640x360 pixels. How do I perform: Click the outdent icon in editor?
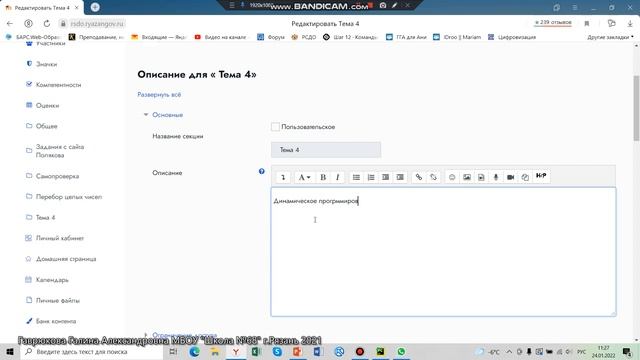(385, 177)
